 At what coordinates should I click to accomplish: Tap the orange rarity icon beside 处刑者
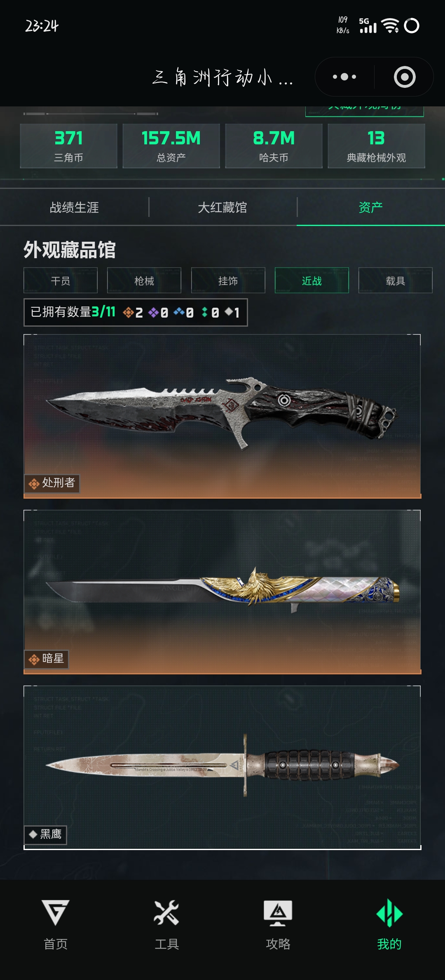point(34,483)
